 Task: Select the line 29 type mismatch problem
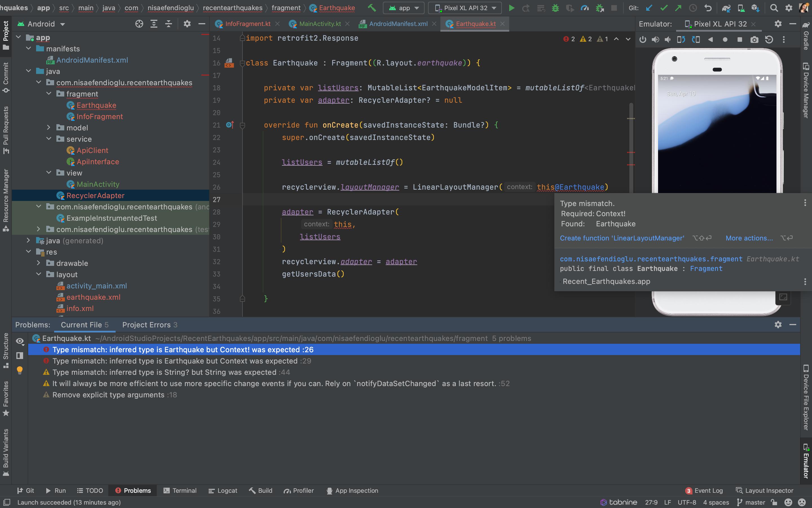click(x=414, y=361)
